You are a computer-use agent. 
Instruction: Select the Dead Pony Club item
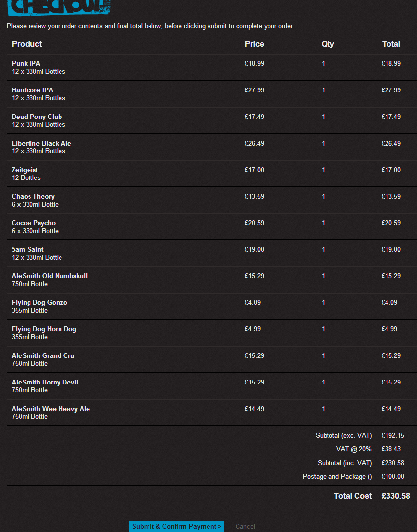(37, 117)
